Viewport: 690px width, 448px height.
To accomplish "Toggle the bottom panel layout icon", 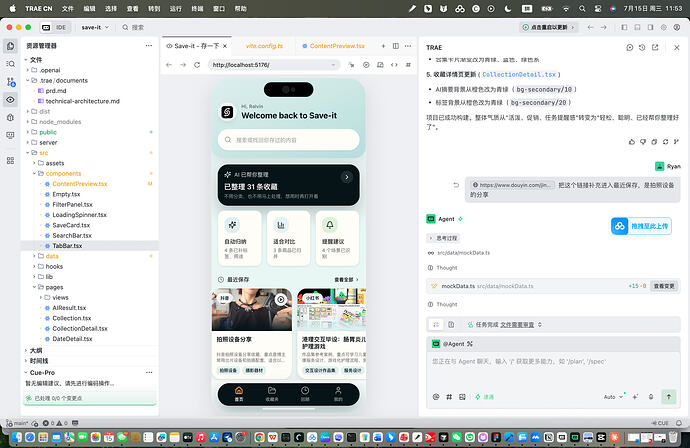I will 637,27.
